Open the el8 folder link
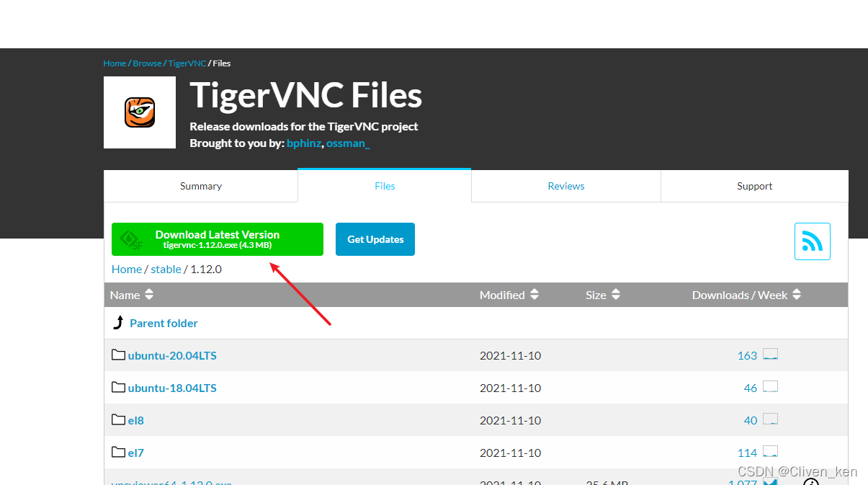868x485 pixels. point(136,420)
